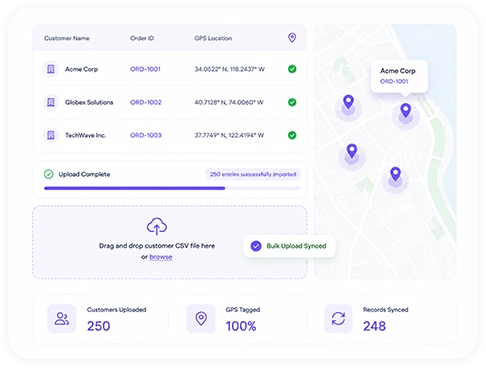Select the Globex Solutions customer name
Viewport: 486px width, 368px height.
pyautogui.click(x=89, y=102)
